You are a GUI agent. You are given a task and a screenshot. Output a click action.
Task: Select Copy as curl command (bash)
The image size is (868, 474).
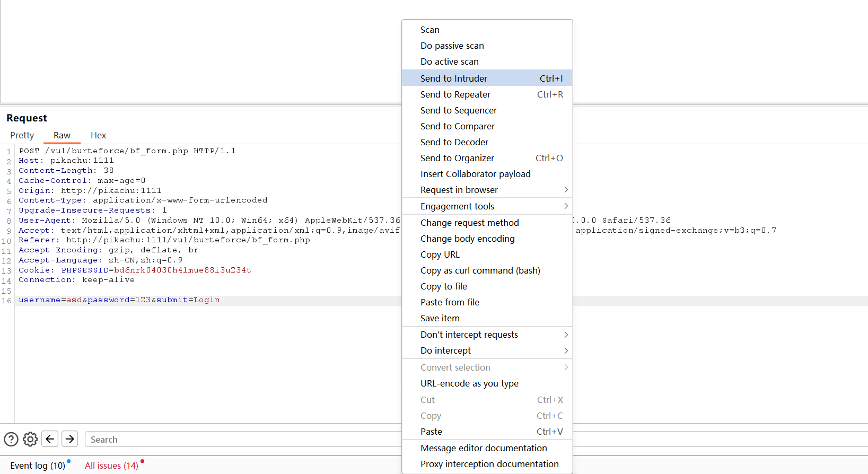480,270
